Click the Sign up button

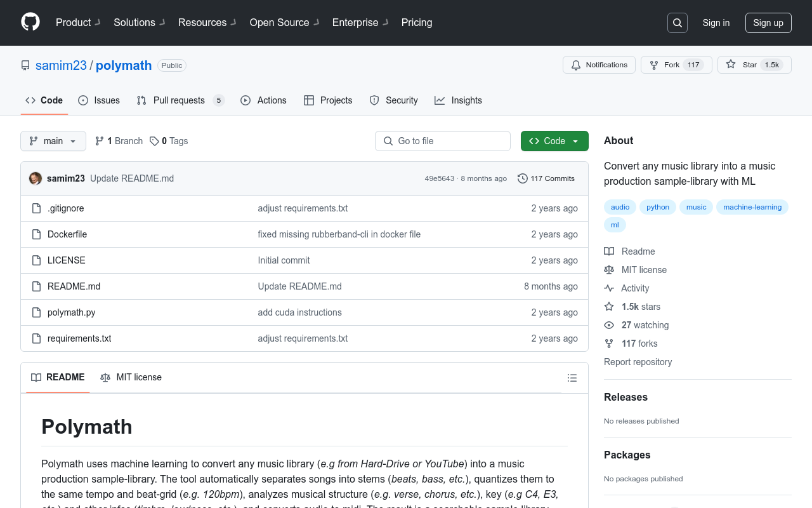pyautogui.click(x=768, y=23)
